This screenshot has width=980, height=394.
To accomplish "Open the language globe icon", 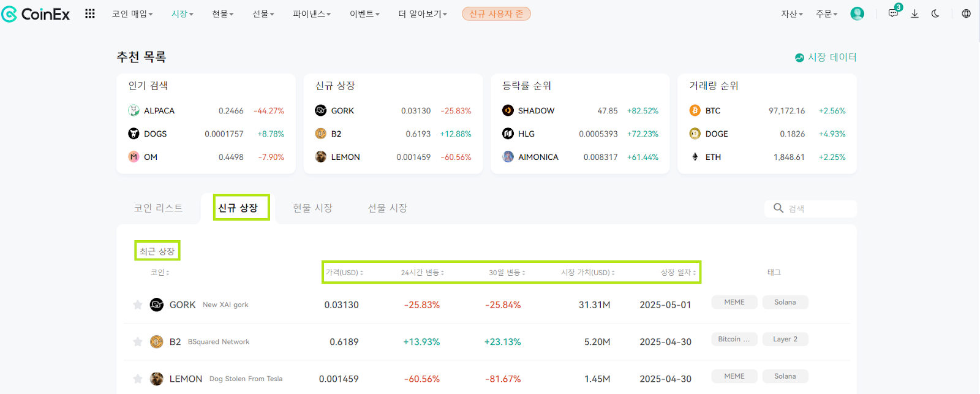I will click(x=966, y=13).
